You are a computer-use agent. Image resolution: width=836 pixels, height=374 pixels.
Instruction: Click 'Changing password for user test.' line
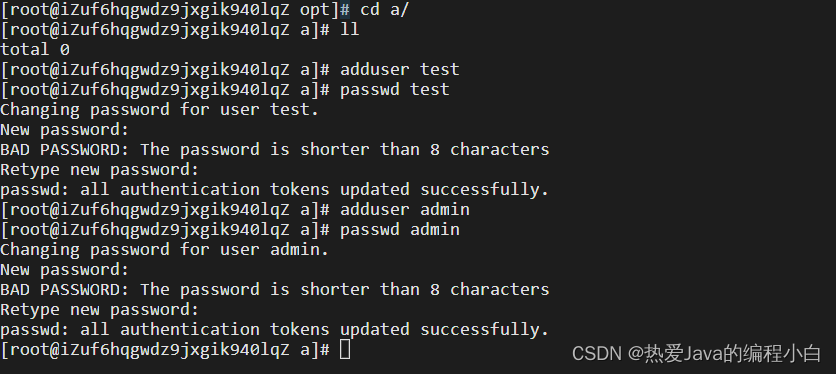tap(160, 109)
